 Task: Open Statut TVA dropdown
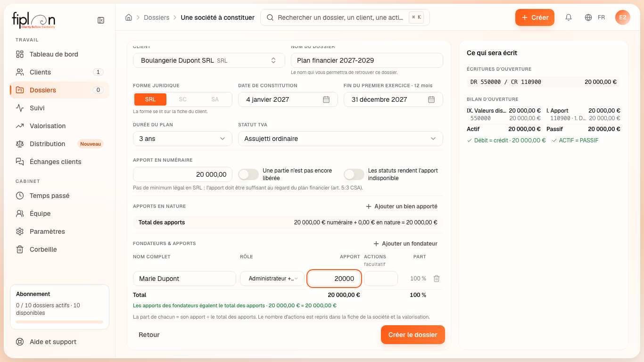(340, 139)
